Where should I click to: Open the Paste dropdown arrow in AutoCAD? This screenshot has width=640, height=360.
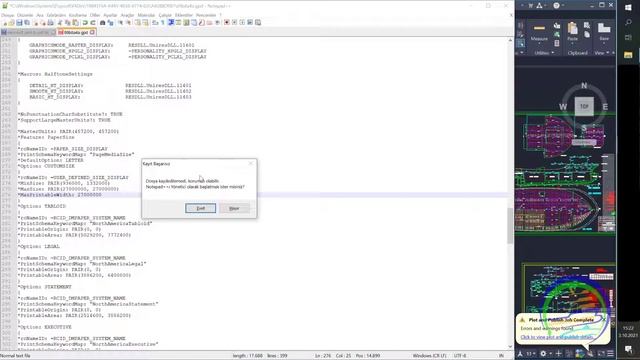click(573, 44)
